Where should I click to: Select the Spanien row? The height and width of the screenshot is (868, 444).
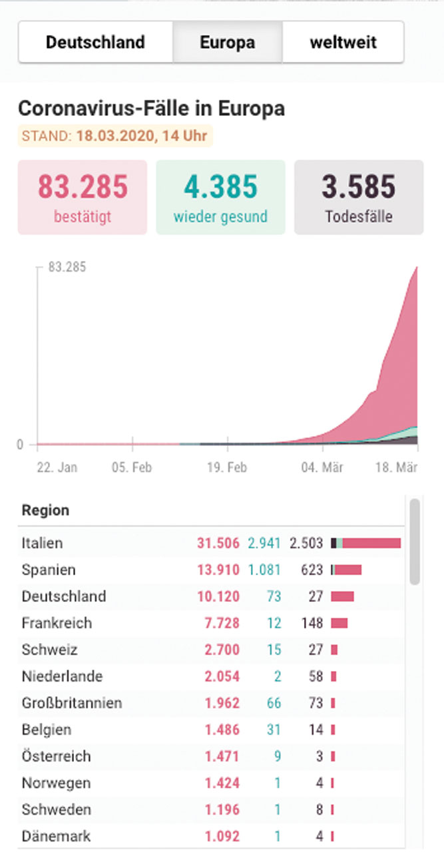coord(211,570)
